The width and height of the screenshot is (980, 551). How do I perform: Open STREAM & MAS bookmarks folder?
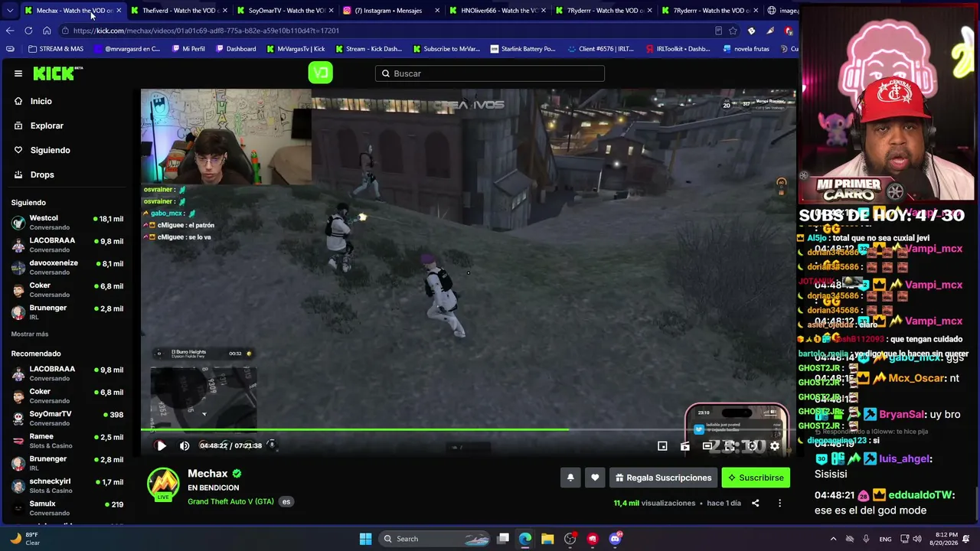[x=56, y=49]
